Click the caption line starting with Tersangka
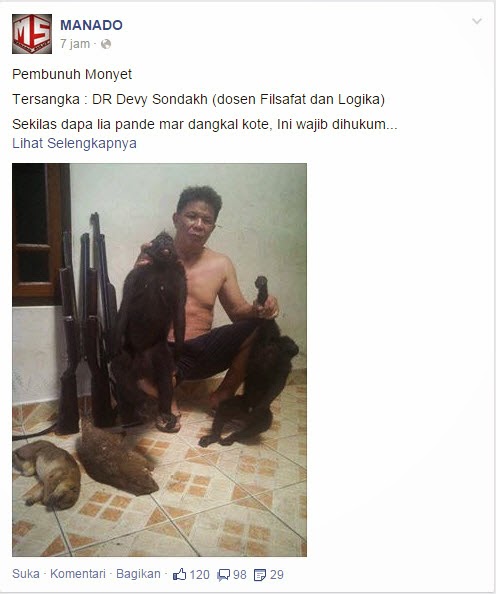The height and width of the screenshot is (594, 496). pyautogui.click(x=199, y=99)
